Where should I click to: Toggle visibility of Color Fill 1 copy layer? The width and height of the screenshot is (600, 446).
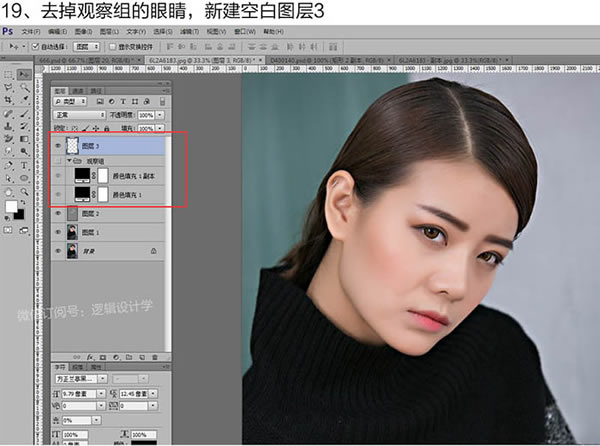pyautogui.click(x=58, y=176)
